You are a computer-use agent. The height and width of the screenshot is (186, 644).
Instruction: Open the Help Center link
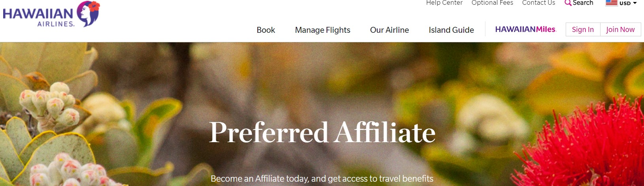click(x=444, y=3)
